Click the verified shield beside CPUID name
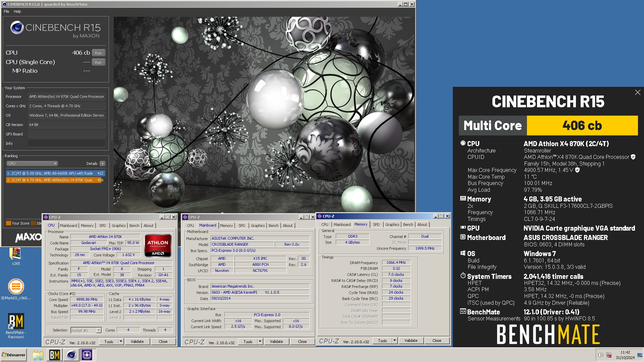Viewport: 644px width, 362px height. point(633,157)
